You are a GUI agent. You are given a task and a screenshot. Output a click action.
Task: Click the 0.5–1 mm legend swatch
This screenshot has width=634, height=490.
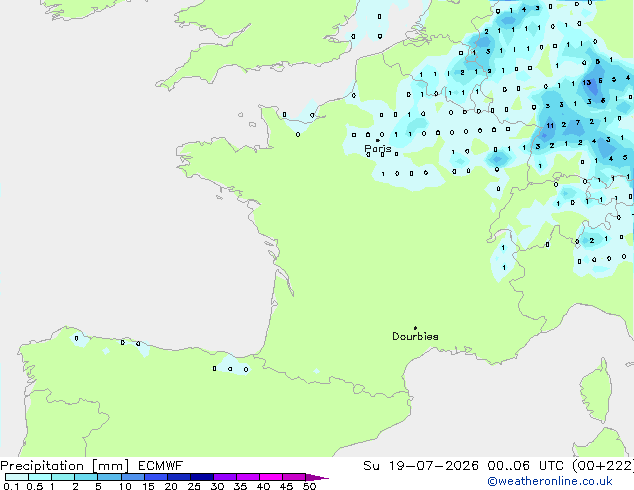(40, 477)
